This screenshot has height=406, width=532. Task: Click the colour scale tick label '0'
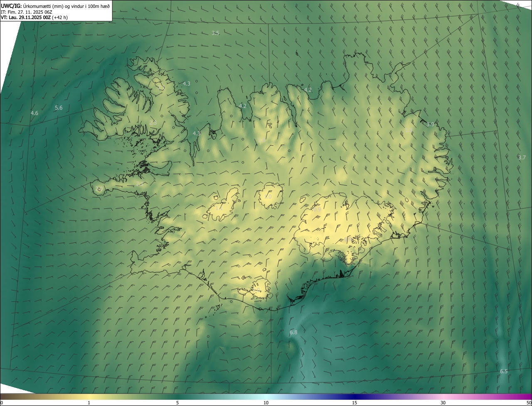(x=1, y=403)
